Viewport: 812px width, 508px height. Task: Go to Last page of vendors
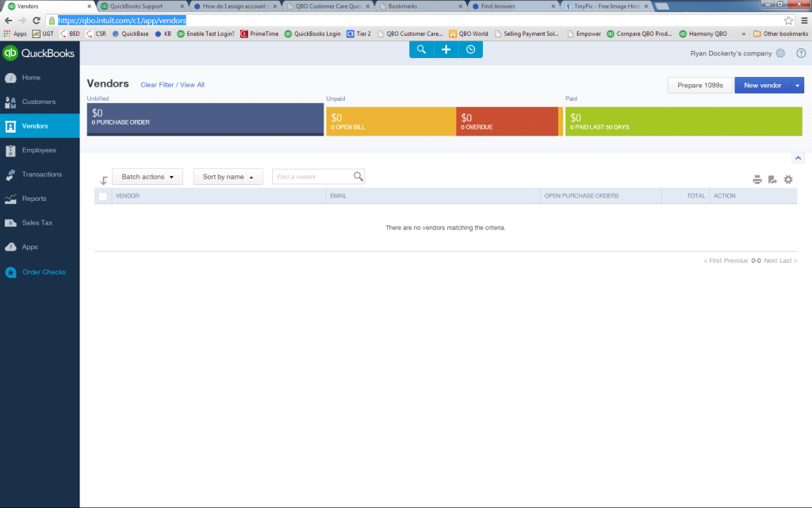[x=788, y=260]
